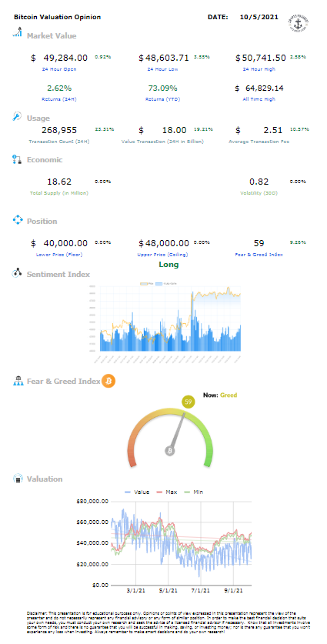Toggle the Value series in Valuation legend
The height and width of the screenshot is (644, 327).
(136, 492)
